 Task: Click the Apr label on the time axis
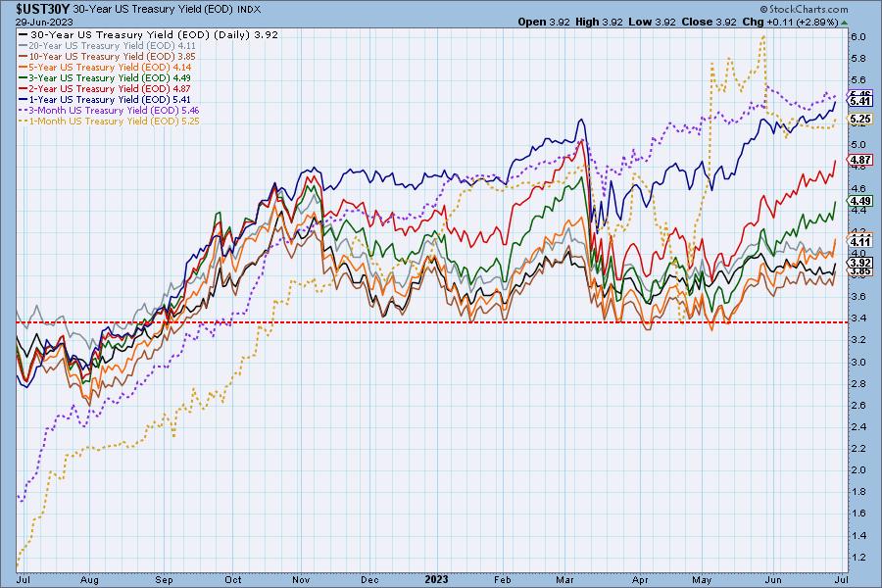coord(640,579)
